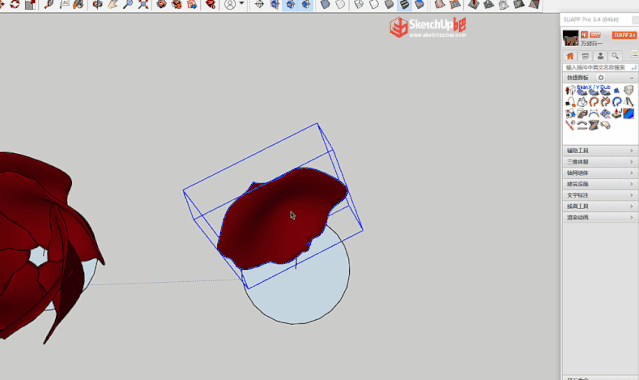Click the quick panel settings gear

pos(601,77)
